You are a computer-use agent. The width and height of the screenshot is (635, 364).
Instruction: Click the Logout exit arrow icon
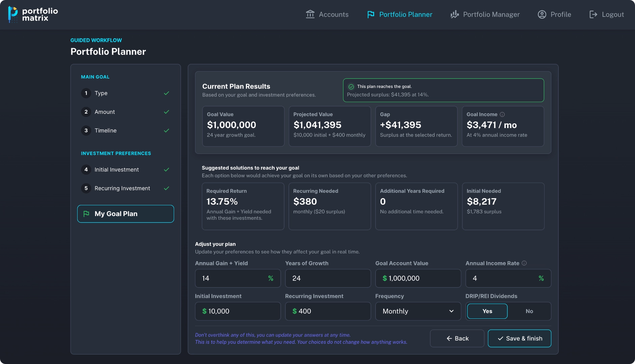(593, 14)
